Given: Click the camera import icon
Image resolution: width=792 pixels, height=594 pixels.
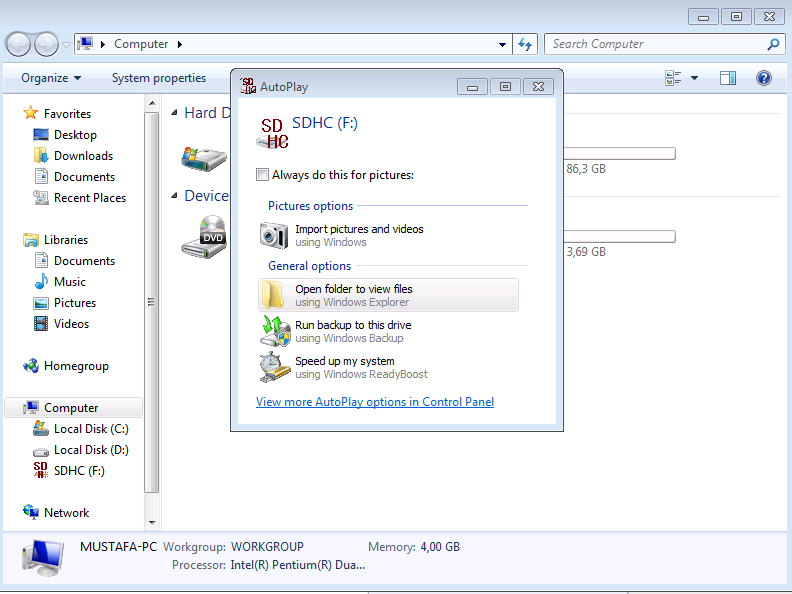Looking at the screenshot, I should pyautogui.click(x=274, y=235).
